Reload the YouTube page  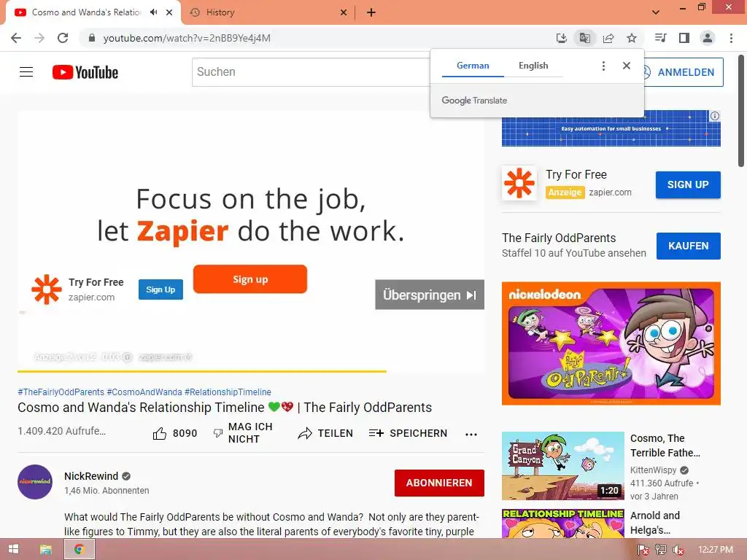63,38
